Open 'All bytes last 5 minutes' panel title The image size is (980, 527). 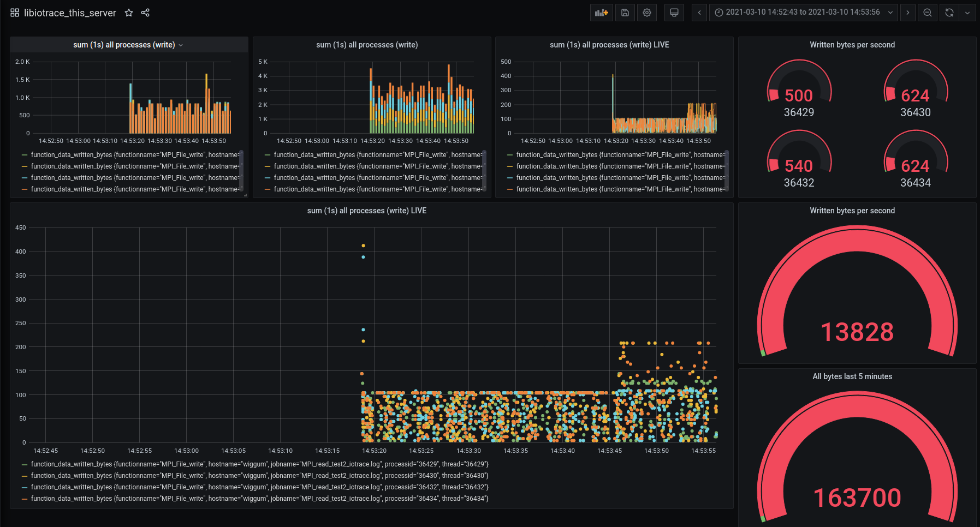[852, 376]
